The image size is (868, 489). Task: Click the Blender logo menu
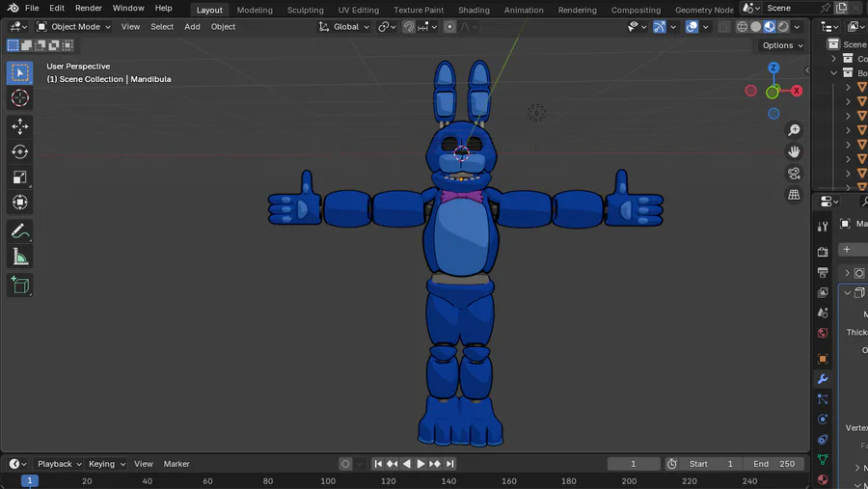click(13, 8)
